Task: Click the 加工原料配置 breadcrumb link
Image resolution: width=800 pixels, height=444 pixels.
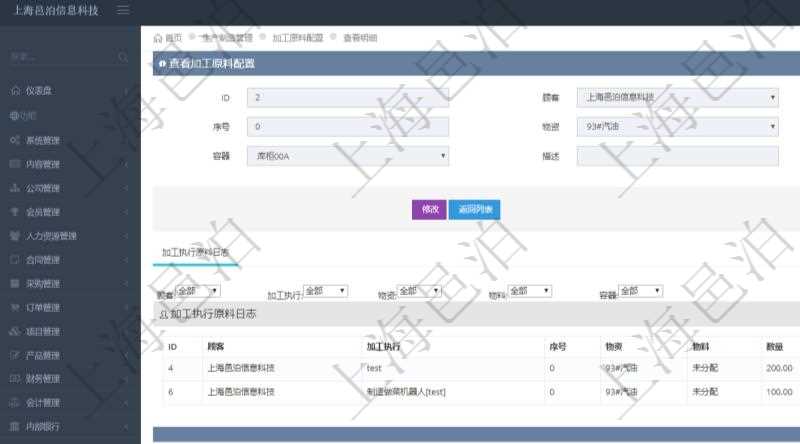Action: pyautogui.click(x=298, y=37)
